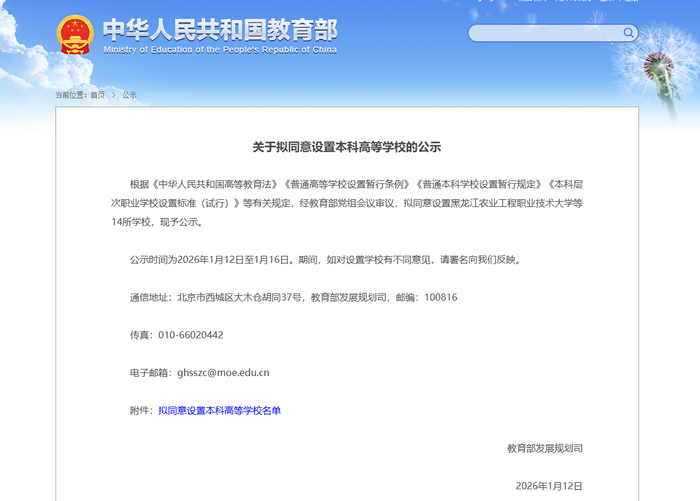Open attachment 拟同意设置本科高等学校名单
The image size is (700, 501).
pos(220,410)
